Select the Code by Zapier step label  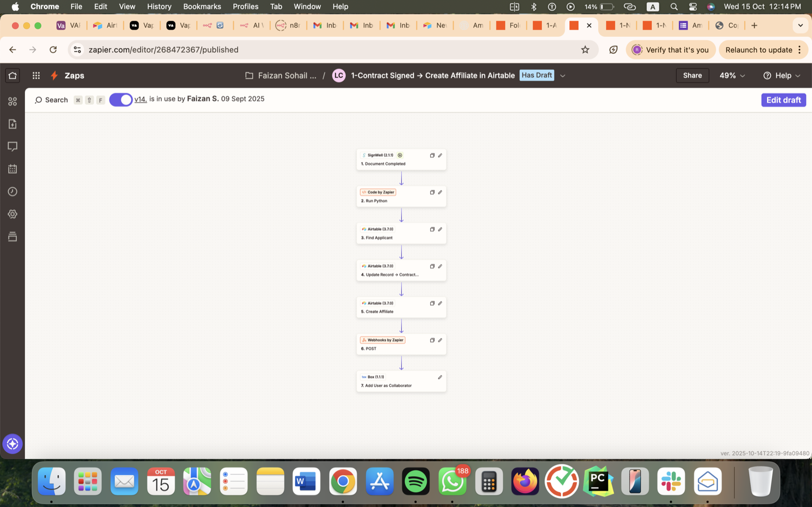tap(378, 192)
